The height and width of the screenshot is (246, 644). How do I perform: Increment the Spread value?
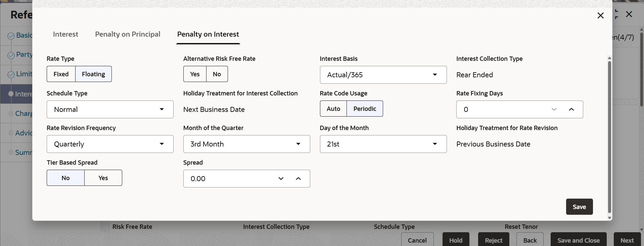click(298, 179)
